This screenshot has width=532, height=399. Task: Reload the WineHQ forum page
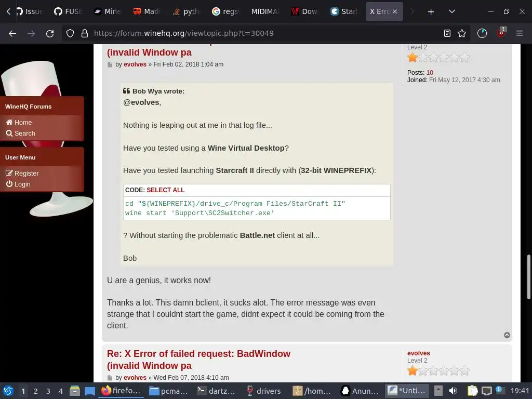tap(50, 33)
